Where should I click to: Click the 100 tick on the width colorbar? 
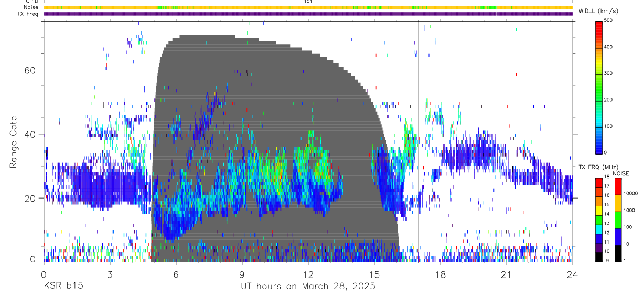[x=609, y=126]
